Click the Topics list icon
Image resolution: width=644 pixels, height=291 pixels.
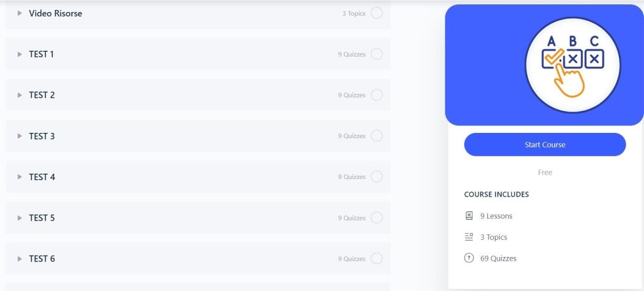[x=469, y=237]
